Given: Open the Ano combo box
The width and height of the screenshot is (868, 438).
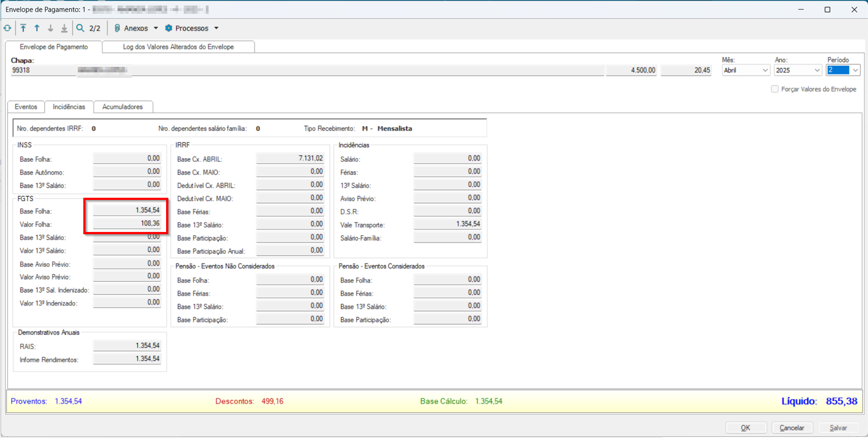Looking at the screenshot, I should (798, 70).
